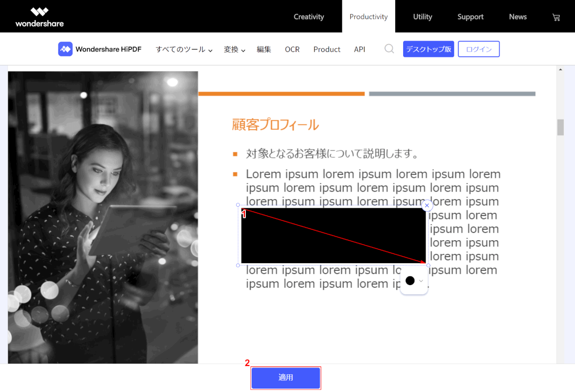Image resolution: width=575 pixels, height=392 pixels.
Task: Click the vertical scrollbar thumb
Action: click(561, 127)
